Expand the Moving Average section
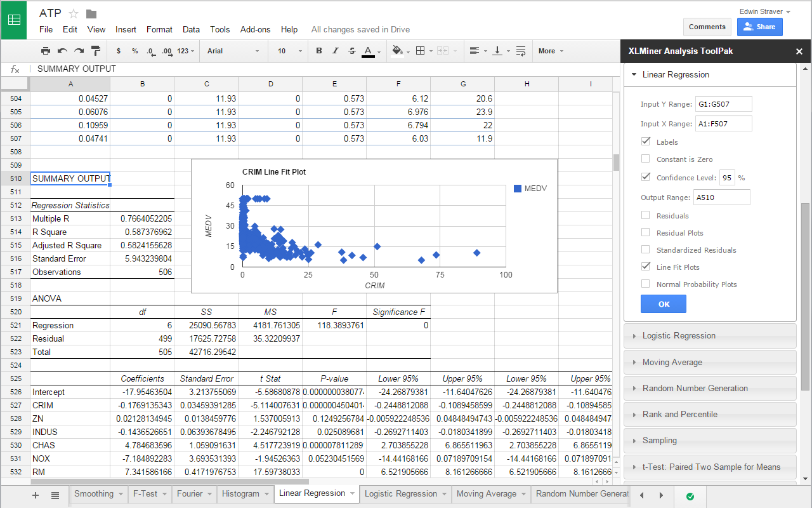 672,362
